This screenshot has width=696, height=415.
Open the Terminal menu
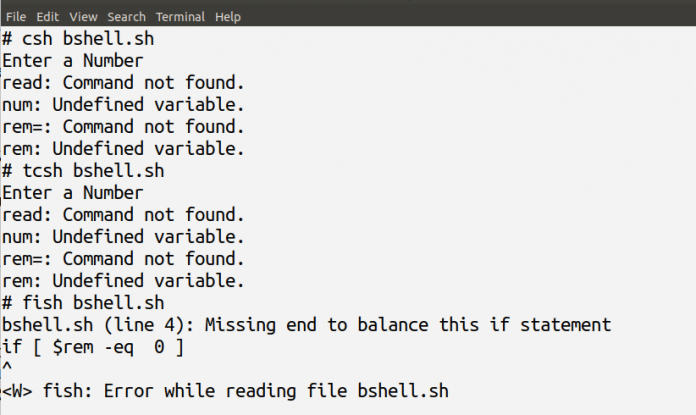point(180,17)
